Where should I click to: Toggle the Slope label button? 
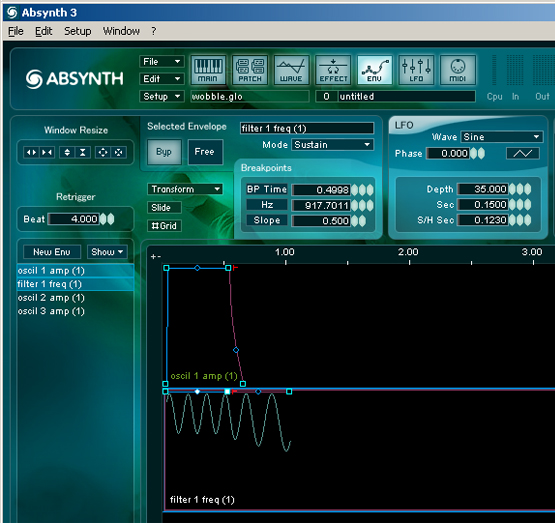(267, 220)
